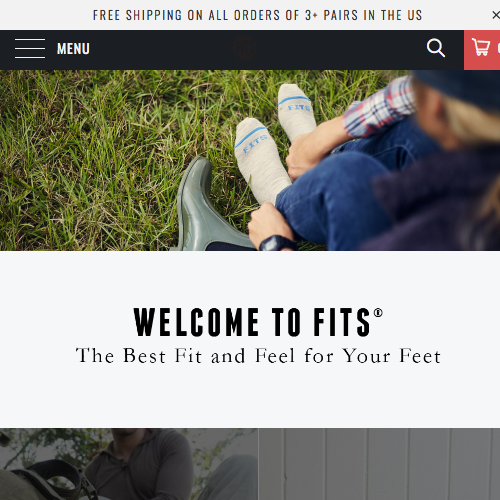The image size is (500, 500).
Task: Click the plaid shirt sleeve in photo
Action: pos(380,107)
